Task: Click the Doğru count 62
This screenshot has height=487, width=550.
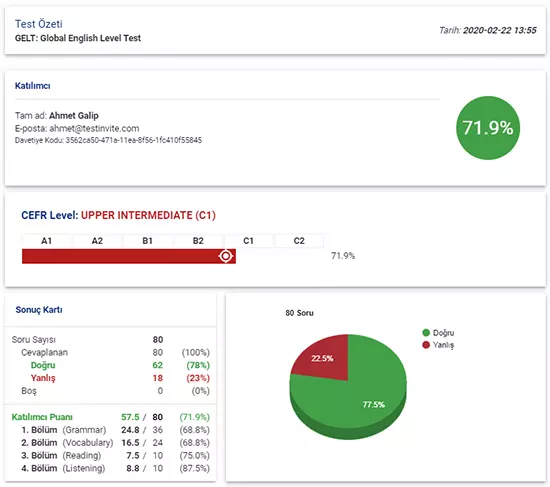Action: coord(157,365)
